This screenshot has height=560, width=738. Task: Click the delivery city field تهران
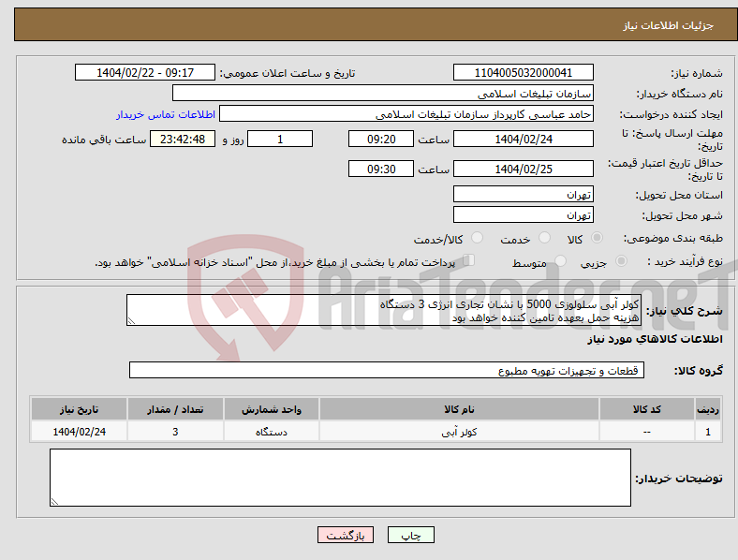(x=524, y=214)
